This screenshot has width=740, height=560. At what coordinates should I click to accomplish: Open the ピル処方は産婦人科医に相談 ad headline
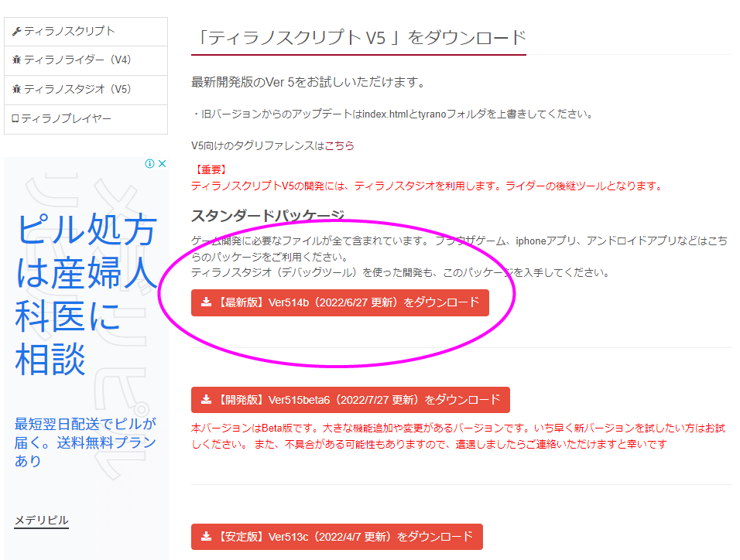pyautogui.click(x=86, y=295)
